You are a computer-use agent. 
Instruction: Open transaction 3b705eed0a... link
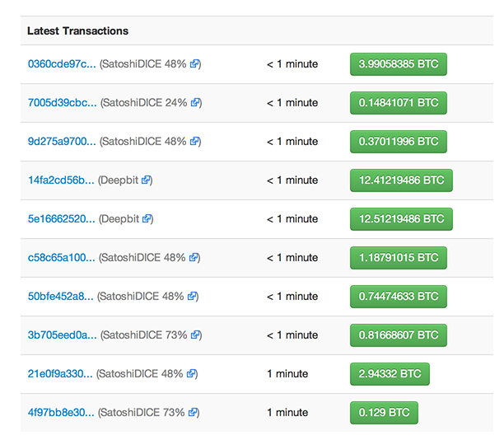click(x=63, y=335)
